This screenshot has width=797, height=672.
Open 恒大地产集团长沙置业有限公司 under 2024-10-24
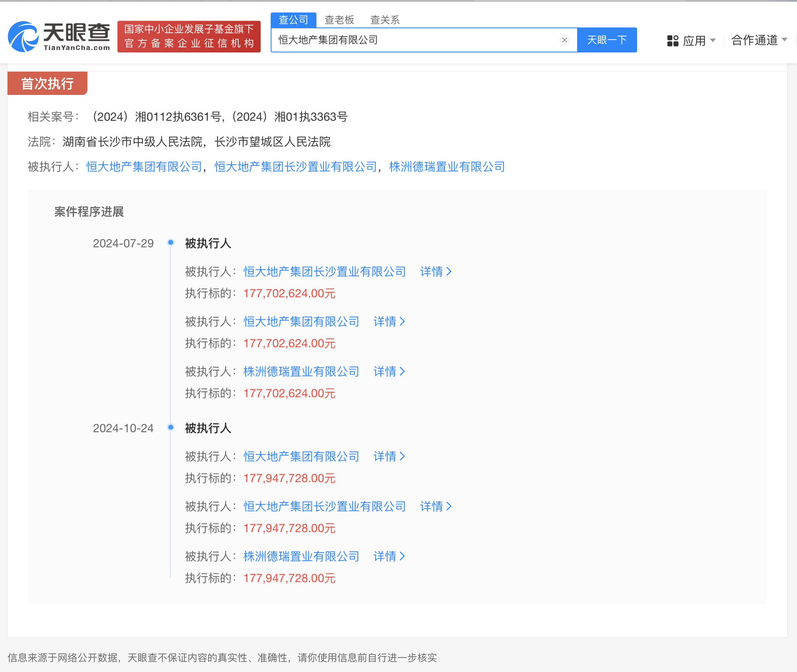coord(324,507)
